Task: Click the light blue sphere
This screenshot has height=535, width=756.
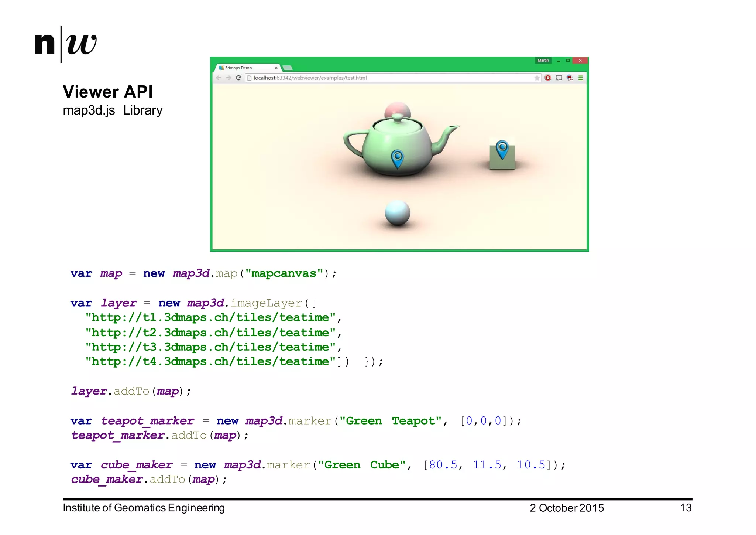Action: coord(397,212)
